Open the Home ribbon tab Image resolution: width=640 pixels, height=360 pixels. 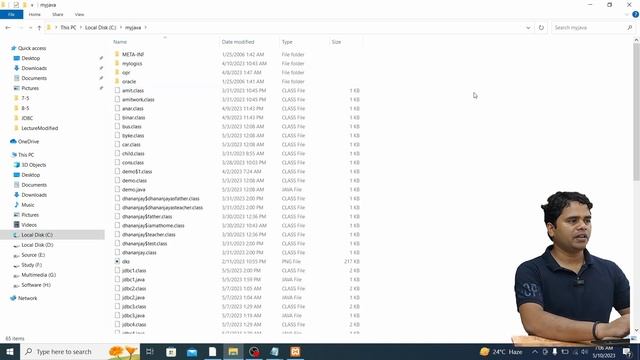pos(35,14)
